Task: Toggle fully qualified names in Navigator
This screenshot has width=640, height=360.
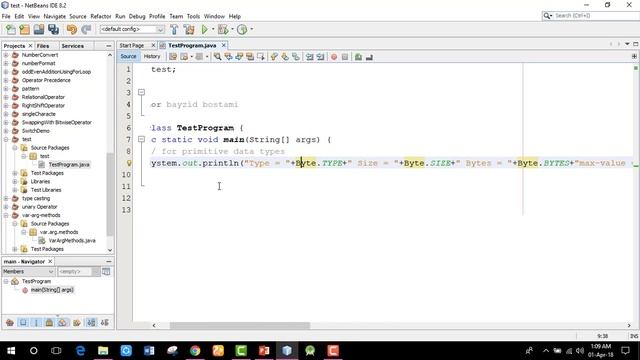Action: coord(77,322)
